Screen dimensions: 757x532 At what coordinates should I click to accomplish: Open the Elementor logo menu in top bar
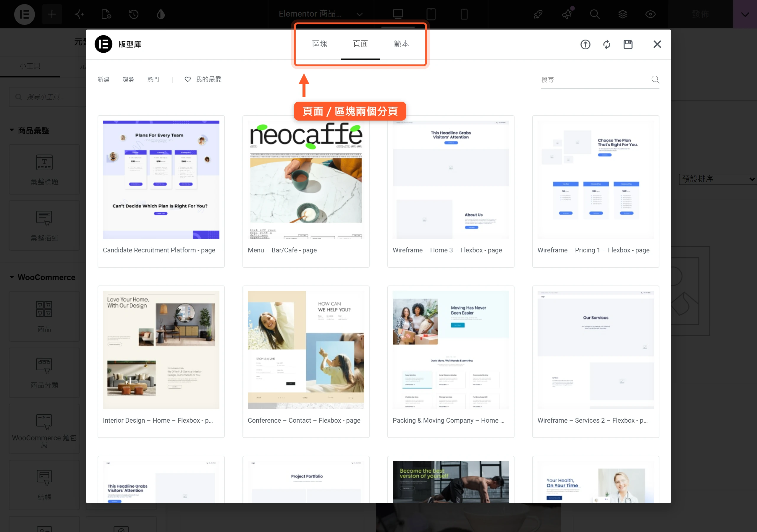(x=25, y=14)
